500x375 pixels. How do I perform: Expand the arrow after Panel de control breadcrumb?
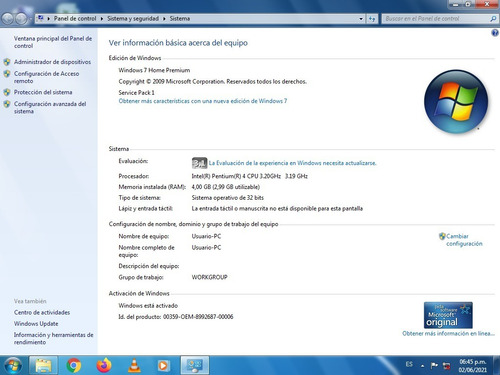[x=102, y=19]
